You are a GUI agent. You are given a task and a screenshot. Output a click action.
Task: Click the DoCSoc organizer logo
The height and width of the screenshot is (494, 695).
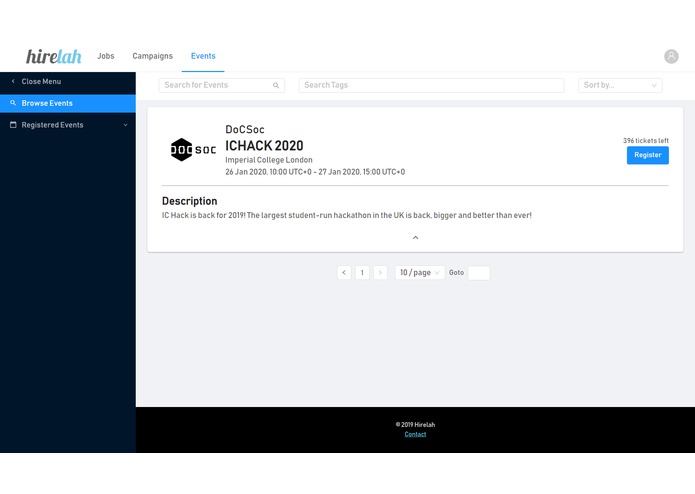(x=193, y=150)
